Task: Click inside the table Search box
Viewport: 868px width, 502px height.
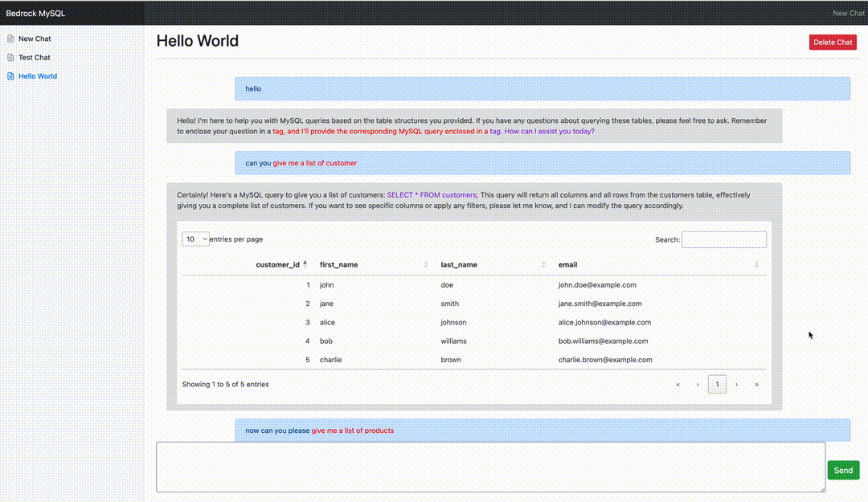Action: [x=723, y=239]
